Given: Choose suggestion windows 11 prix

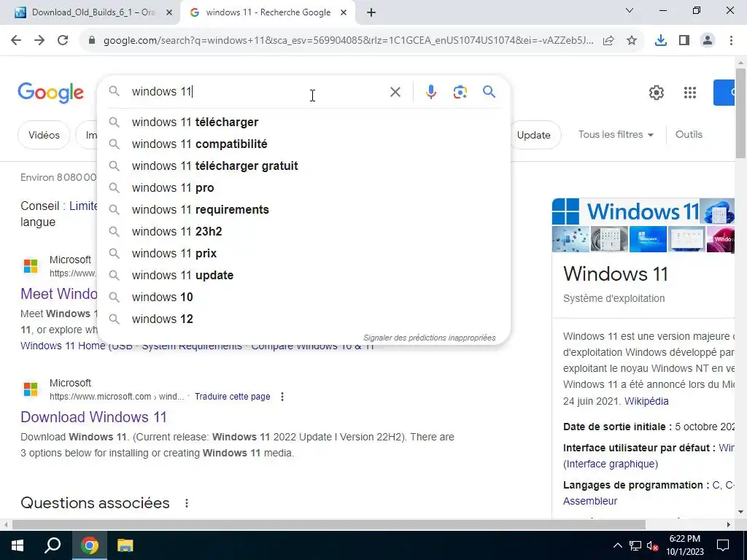Looking at the screenshot, I should [x=303, y=254].
